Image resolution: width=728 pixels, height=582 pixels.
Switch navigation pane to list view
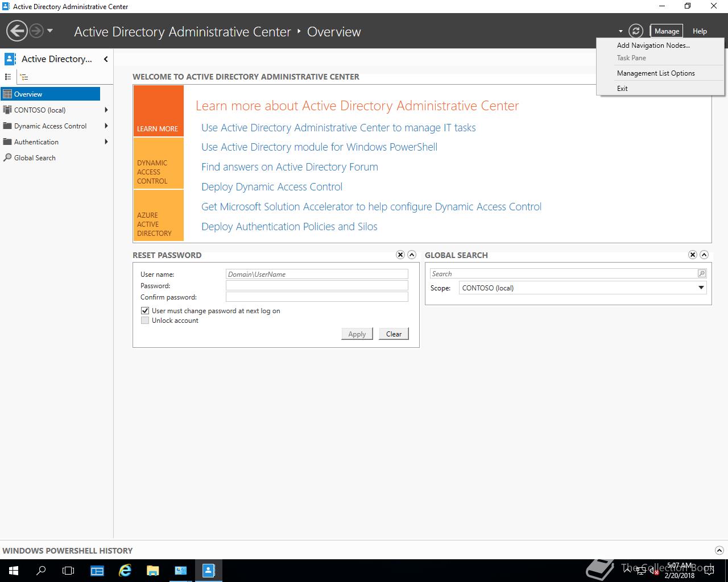pos(8,77)
